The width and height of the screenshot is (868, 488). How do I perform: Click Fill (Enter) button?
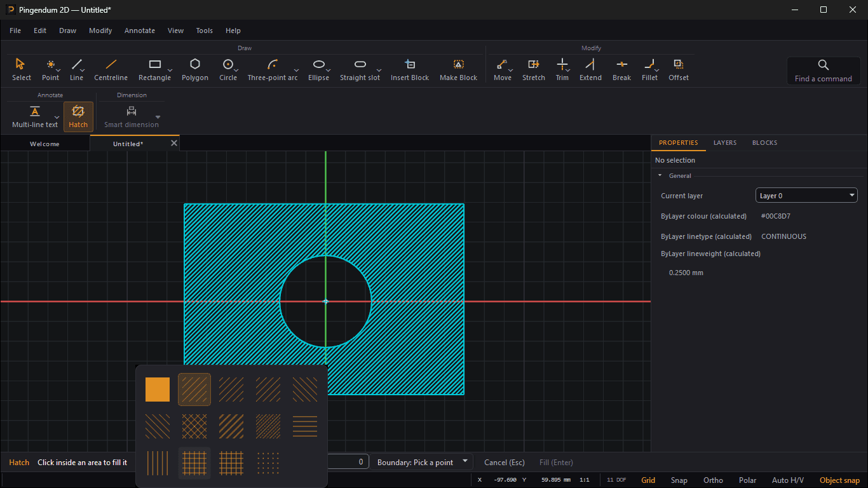(556, 463)
